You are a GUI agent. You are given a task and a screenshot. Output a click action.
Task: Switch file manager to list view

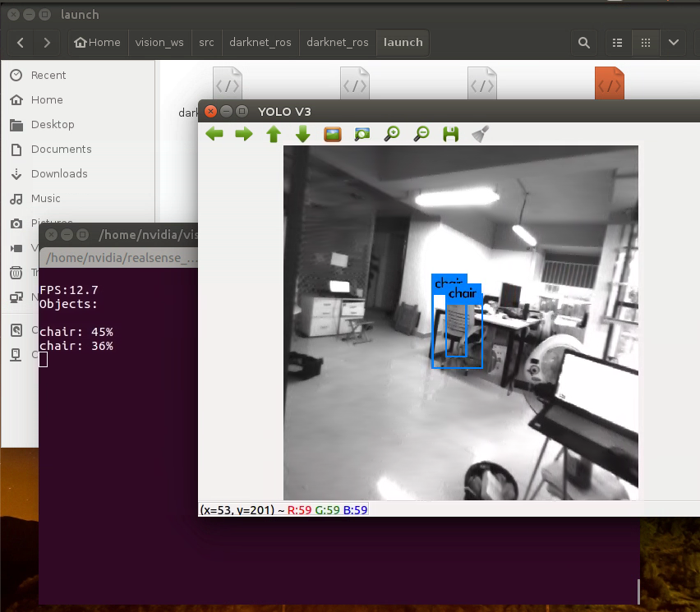pyautogui.click(x=618, y=43)
